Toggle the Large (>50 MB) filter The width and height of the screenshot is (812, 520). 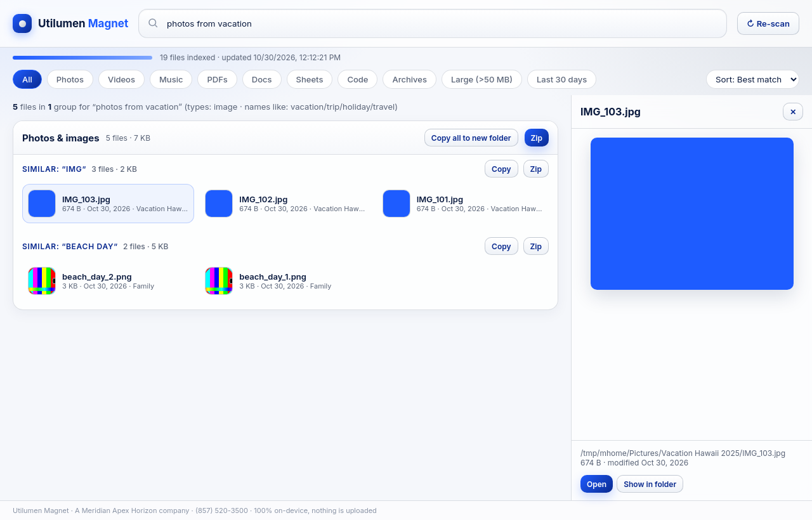click(481, 79)
